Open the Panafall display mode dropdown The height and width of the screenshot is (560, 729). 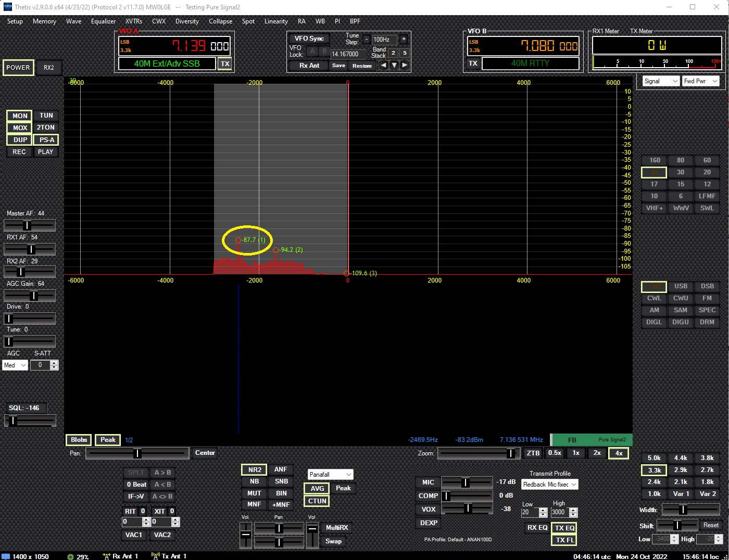[330, 474]
